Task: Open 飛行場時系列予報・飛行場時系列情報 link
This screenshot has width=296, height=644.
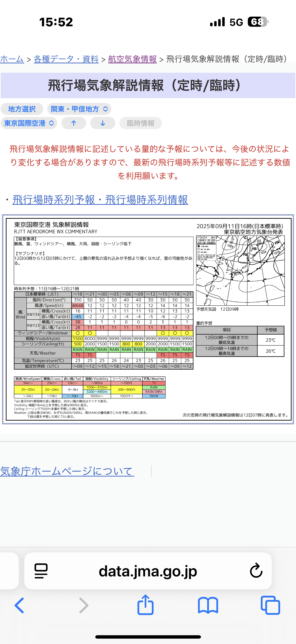Action: [x=100, y=200]
